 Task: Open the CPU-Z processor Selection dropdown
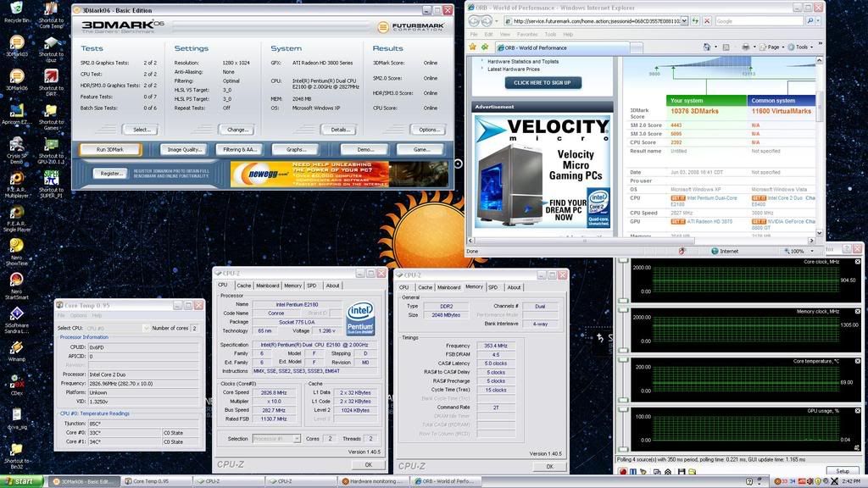[297, 439]
